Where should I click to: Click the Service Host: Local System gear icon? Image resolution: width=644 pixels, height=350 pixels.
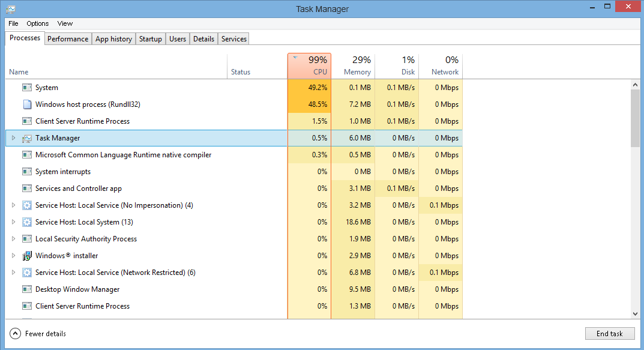26,222
